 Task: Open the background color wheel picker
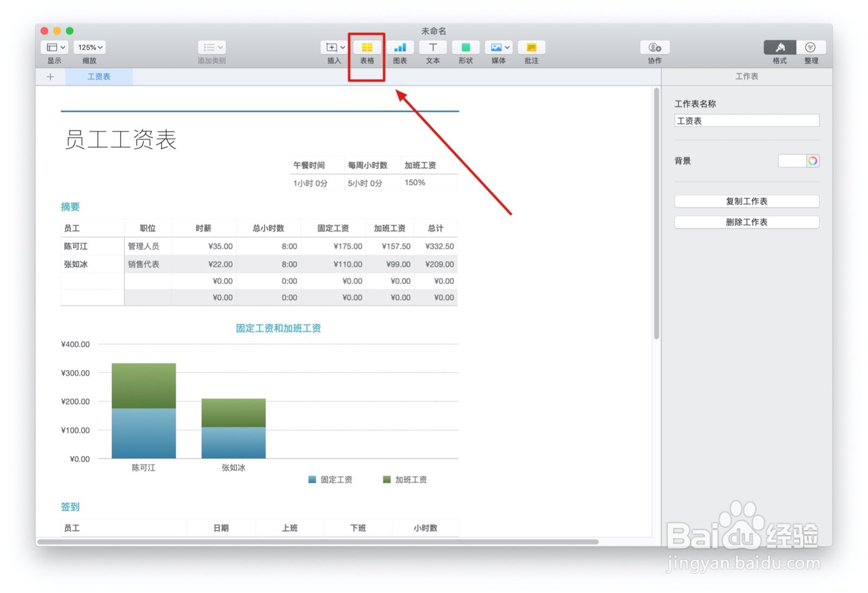[813, 161]
